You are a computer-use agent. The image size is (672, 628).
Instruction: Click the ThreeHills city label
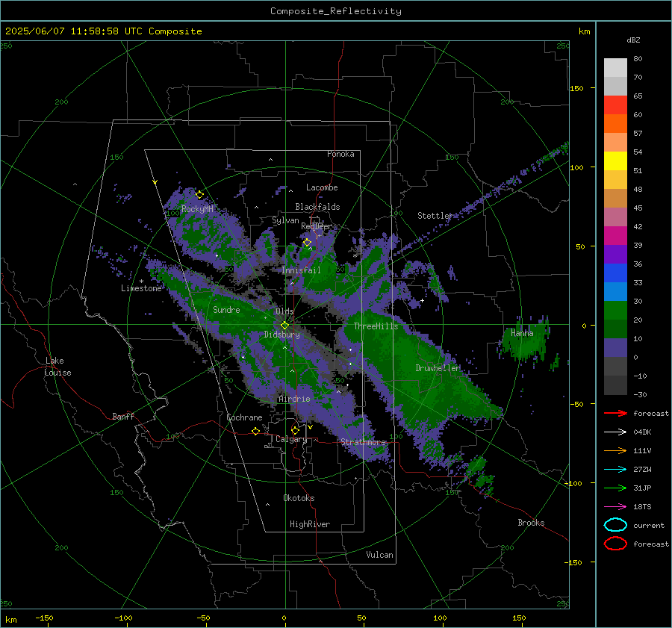[376, 326]
